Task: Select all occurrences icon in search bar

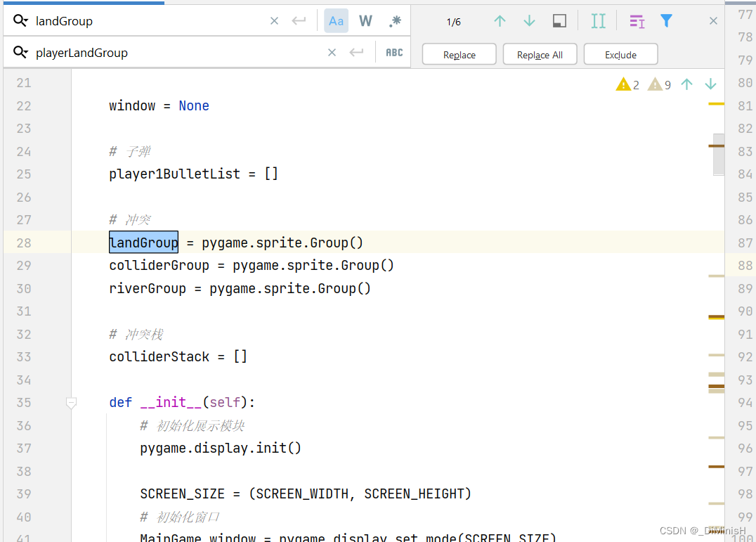Action: click(x=598, y=21)
